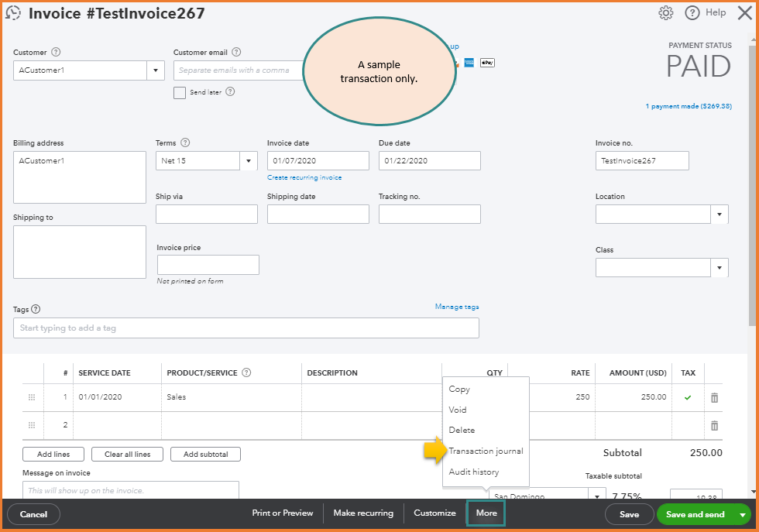Viewport: 759px width, 532px height.
Task: Click the Message on invoice field
Action: [x=131, y=490]
